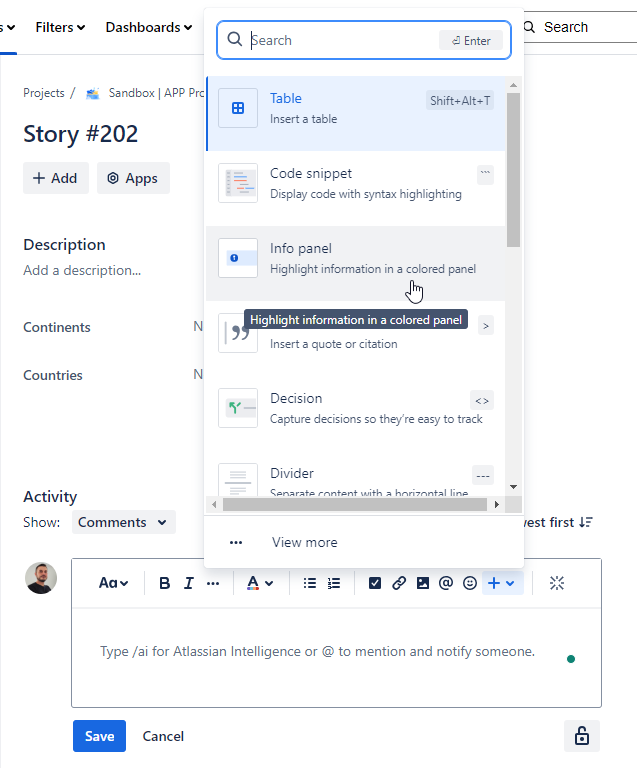The width and height of the screenshot is (637, 768).
Task: Choose Info panel from insert menu
Action: point(356,263)
